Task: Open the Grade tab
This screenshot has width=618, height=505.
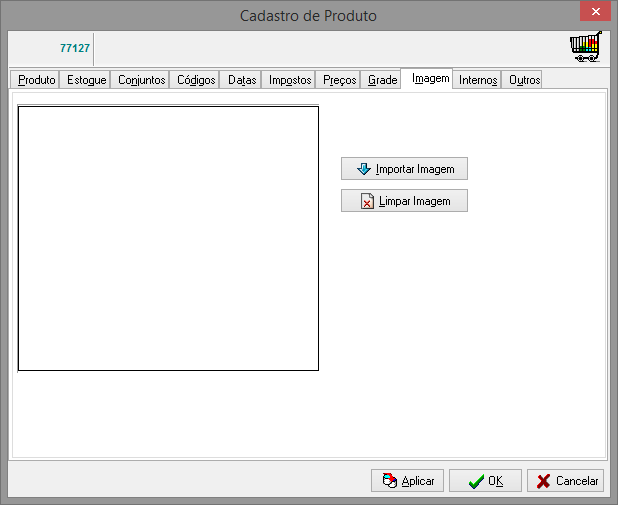Action: click(x=382, y=80)
